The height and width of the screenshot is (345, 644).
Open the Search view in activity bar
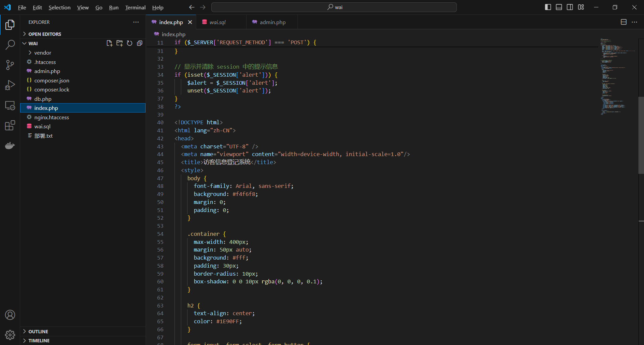tap(10, 45)
